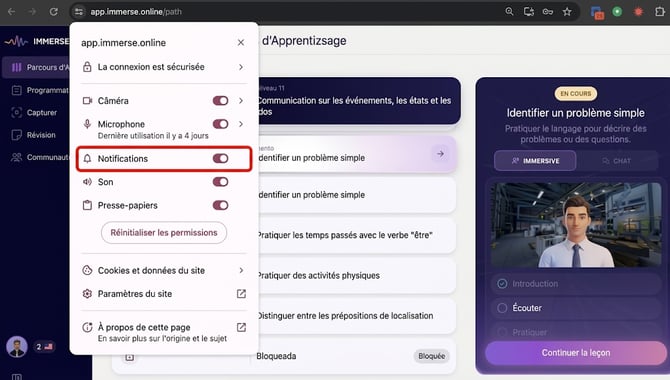Viewport: 670px width, 380px height.
Task: Click the password key icon in address bar
Action: click(x=548, y=12)
